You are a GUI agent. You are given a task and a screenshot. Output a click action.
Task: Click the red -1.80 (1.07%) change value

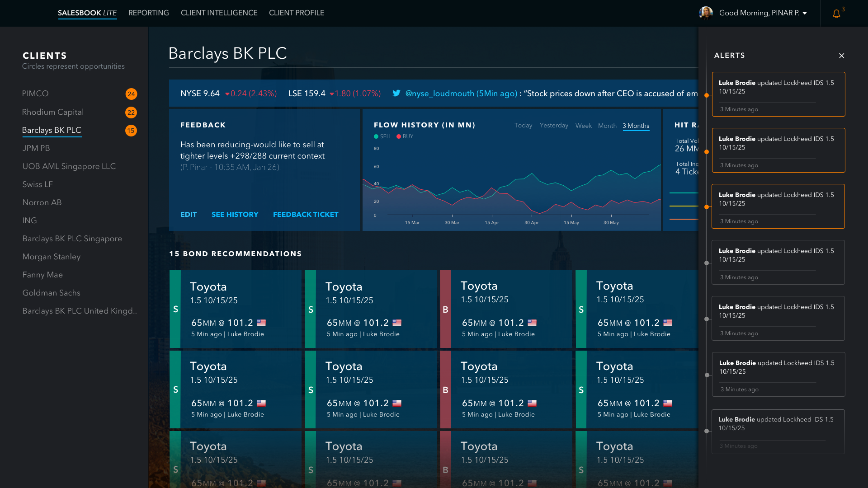click(x=355, y=94)
